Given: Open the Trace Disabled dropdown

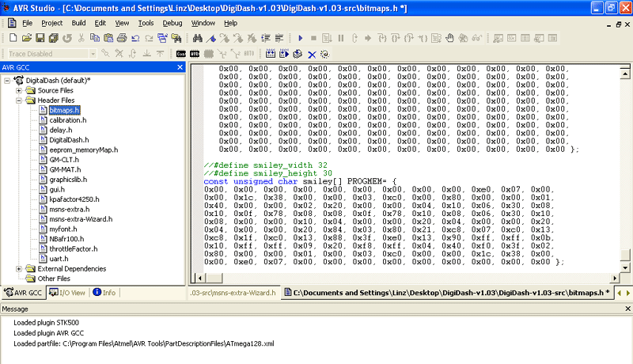Looking at the screenshot, I should (x=92, y=54).
